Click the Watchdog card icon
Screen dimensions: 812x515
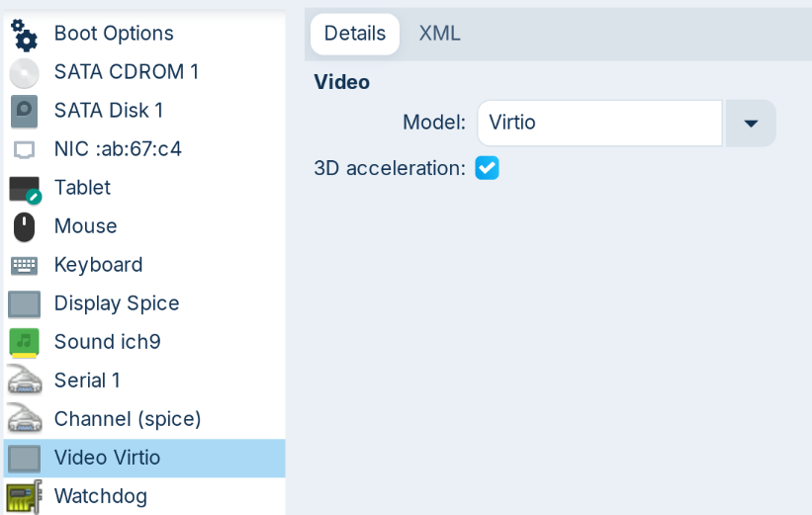point(25,496)
